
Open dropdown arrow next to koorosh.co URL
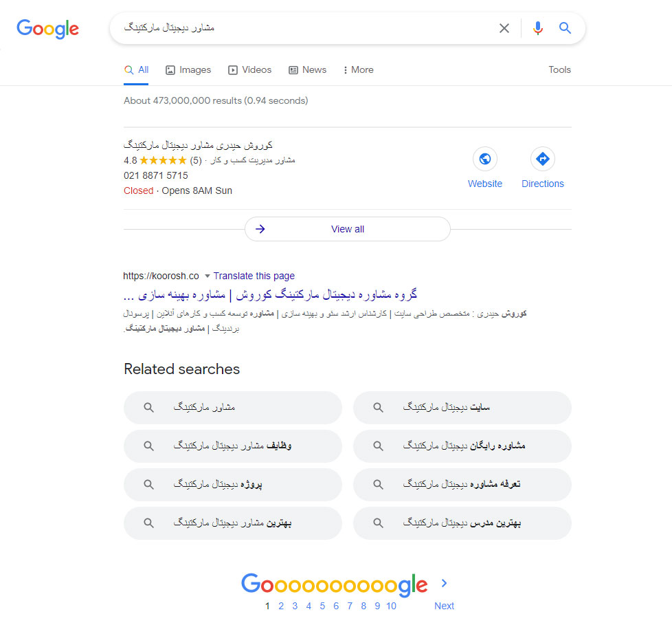(207, 276)
